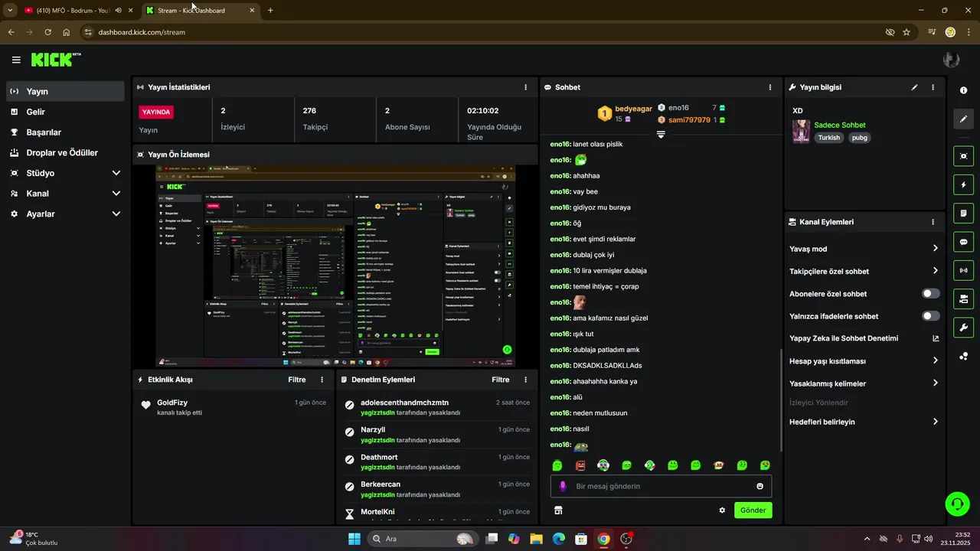Click the Turkish tag chip

pyautogui.click(x=828, y=138)
